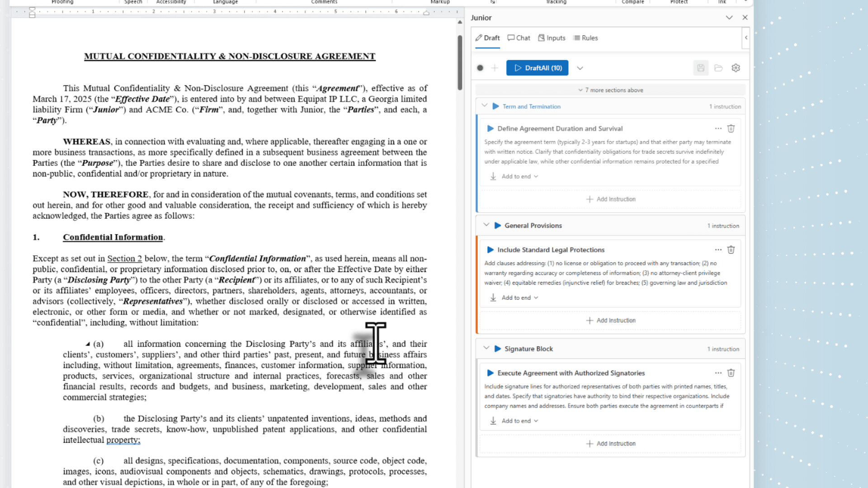Delete the Define Agreement Duration instruction
This screenshot has width=868, height=488.
click(x=731, y=128)
